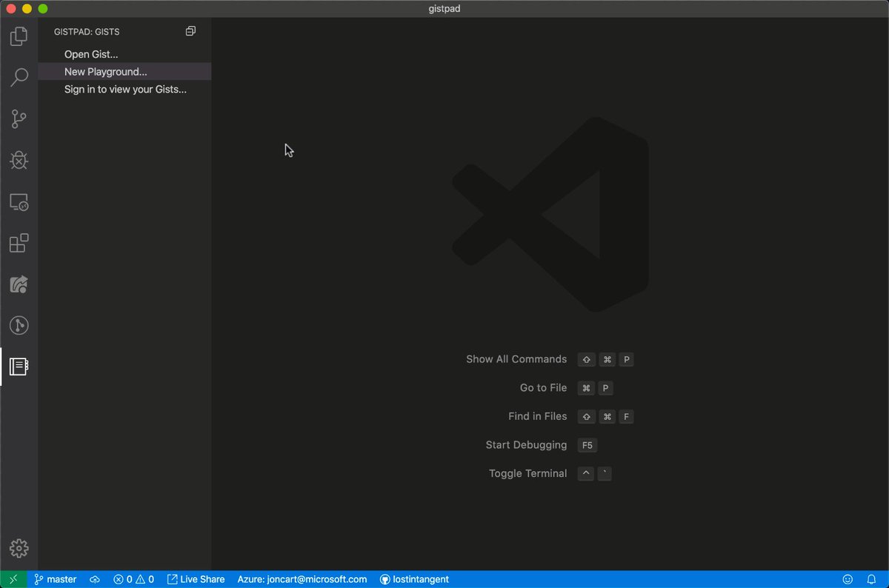Open the Remote Explorer icon
This screenshot has width=889, height=588.
coord(19,202)
